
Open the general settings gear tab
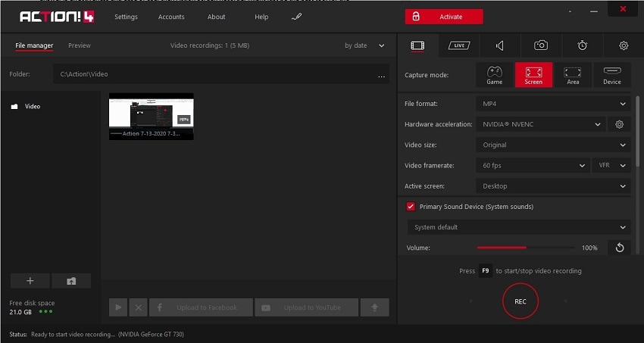pyautogui.click(x=624, y=45)
